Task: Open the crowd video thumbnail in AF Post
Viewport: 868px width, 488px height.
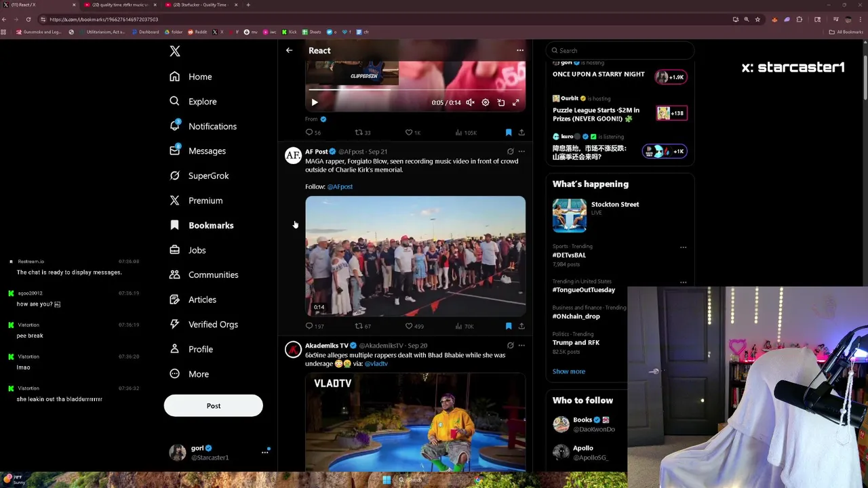Action: tap(415, 256)
